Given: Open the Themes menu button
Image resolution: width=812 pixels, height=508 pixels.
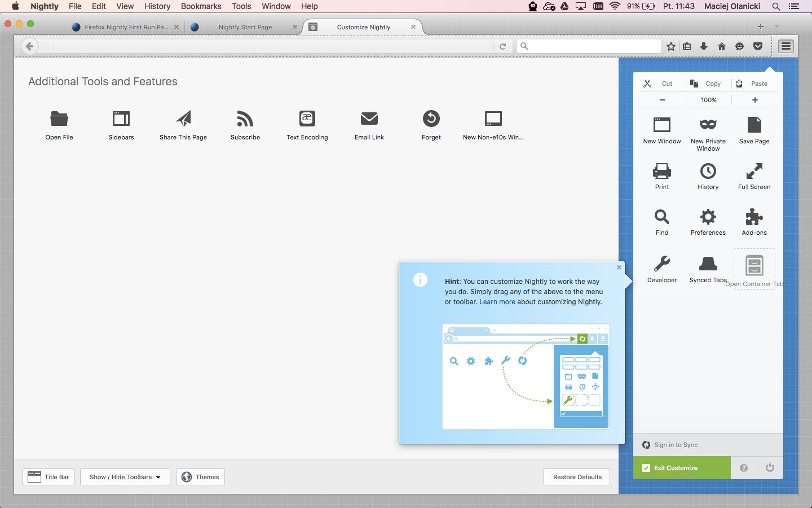Looking at the screenshot, I should click(x=200, y=477).
